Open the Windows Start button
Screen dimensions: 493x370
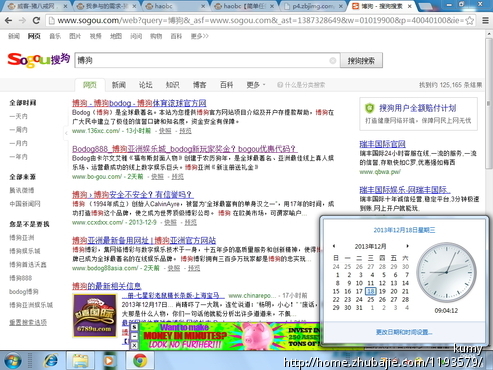13,361
